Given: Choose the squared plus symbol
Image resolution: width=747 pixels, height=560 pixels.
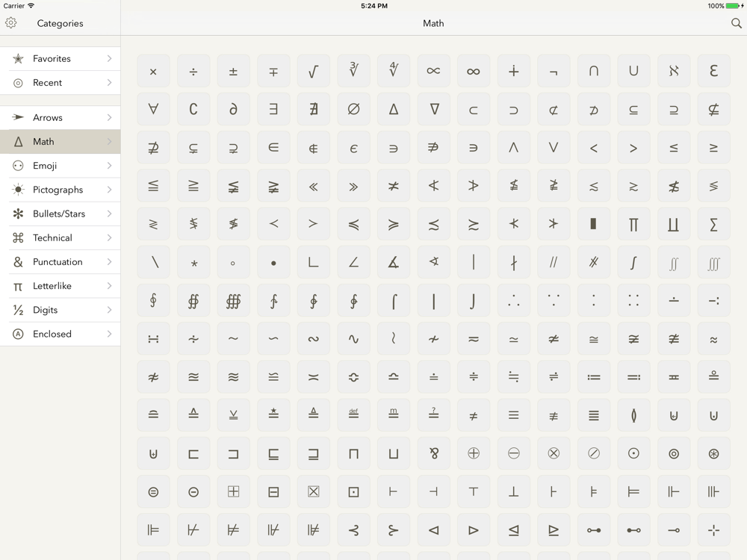Looking at the screenshot, I should pos(233,491).
